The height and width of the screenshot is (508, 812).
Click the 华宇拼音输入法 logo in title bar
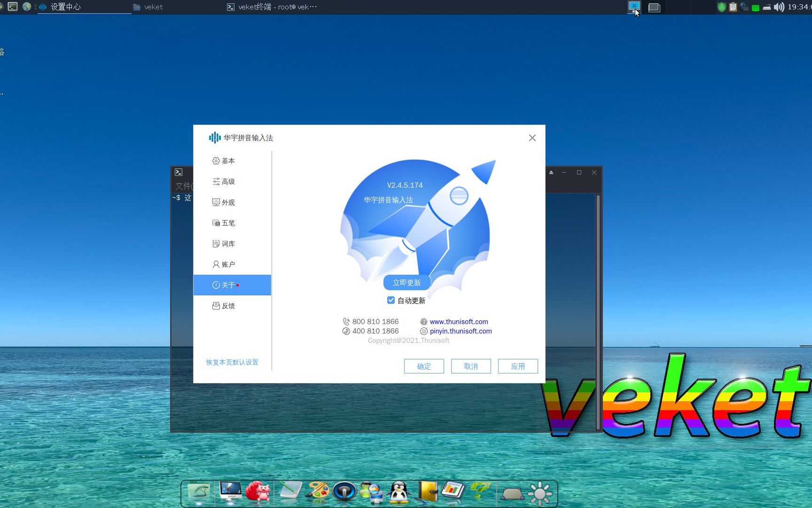(215, 137)
